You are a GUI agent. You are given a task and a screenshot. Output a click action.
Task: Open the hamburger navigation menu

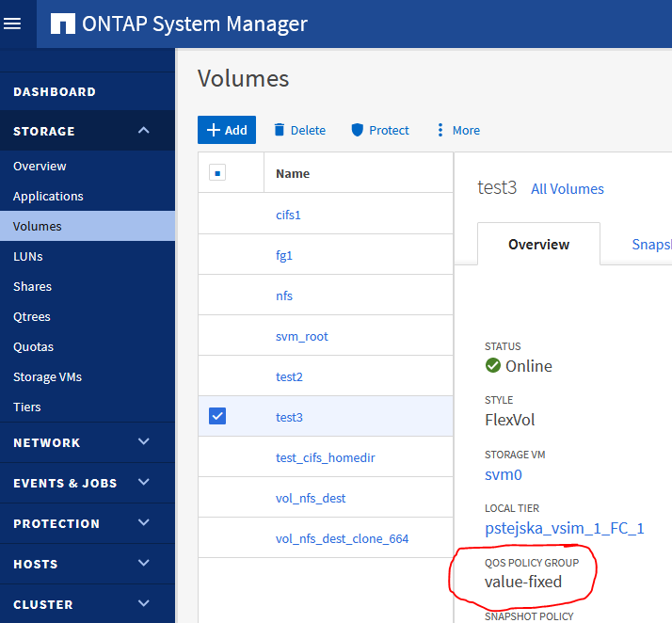coord(12,24)
